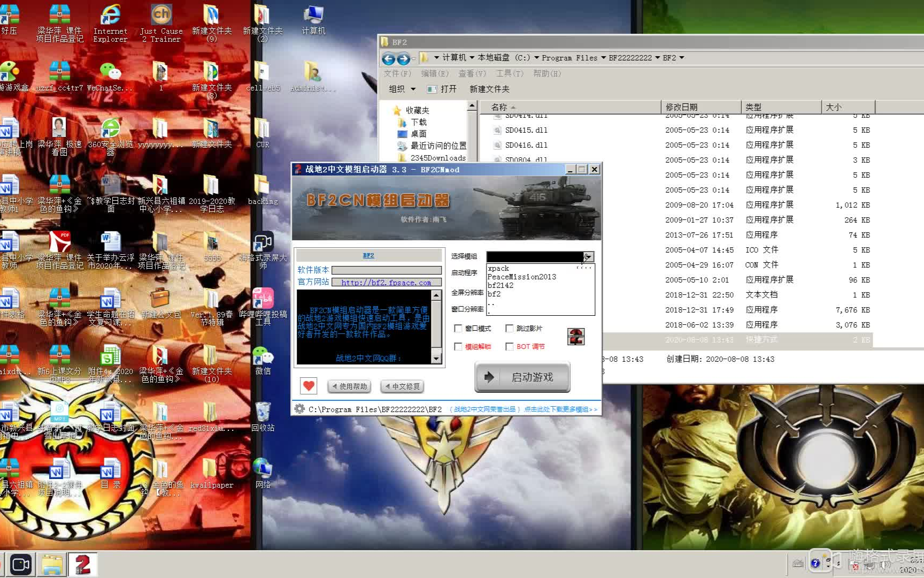Select the backimg folder on the desktop
This screenshot has height=578, width=924.
click(262, 190)
